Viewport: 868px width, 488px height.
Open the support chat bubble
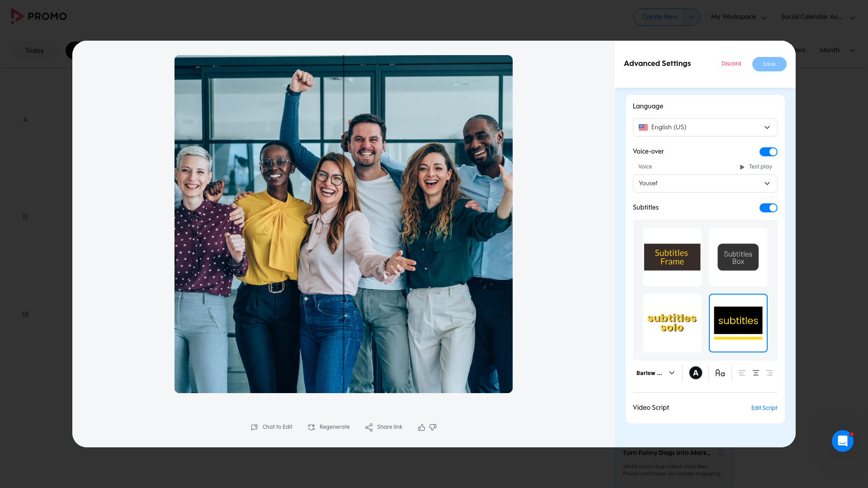click(x=843, y=441)
